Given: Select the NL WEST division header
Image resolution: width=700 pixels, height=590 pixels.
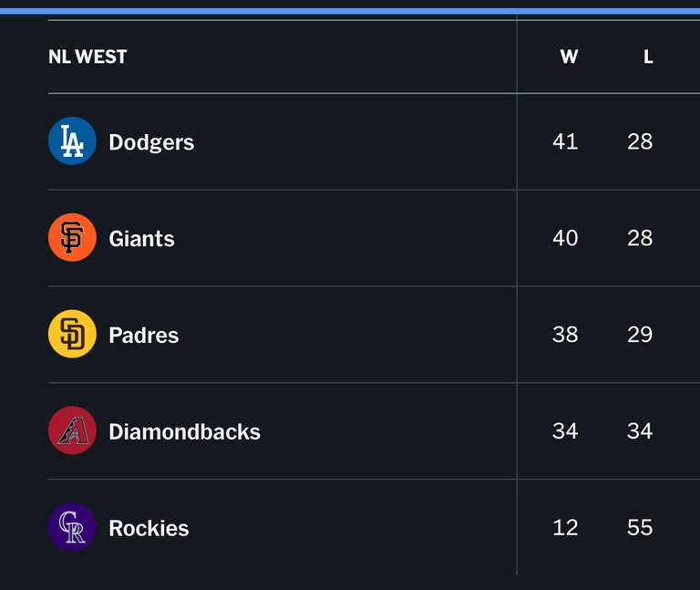Looking at the screenshot, I should click(87, 57).
